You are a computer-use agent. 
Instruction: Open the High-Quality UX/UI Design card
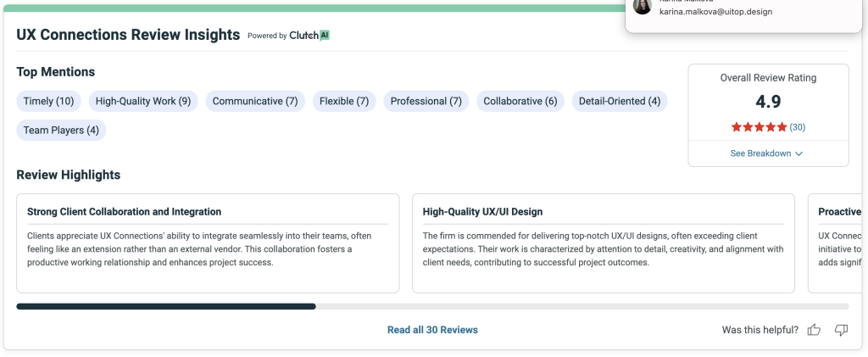click(604, 243)
